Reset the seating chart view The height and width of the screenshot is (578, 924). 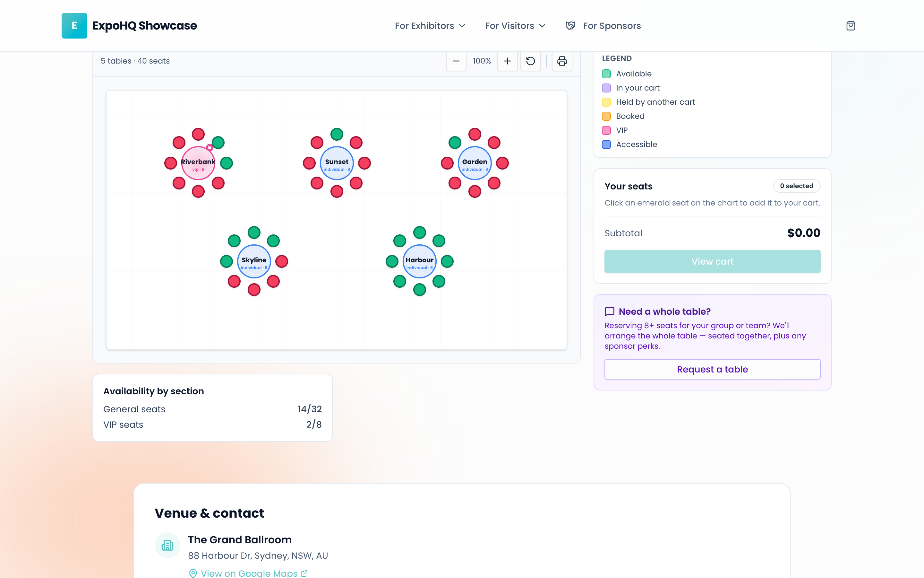click(x=531, y=61)
